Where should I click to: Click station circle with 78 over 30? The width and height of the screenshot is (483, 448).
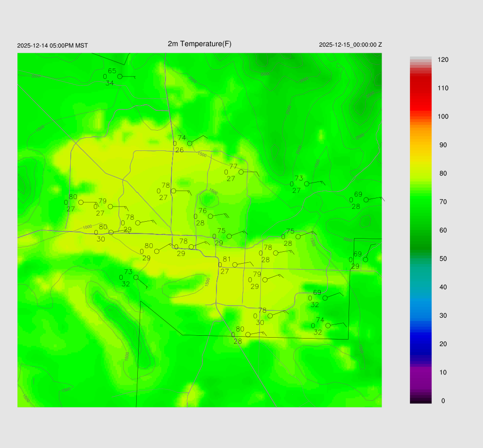tap(270, 316)
